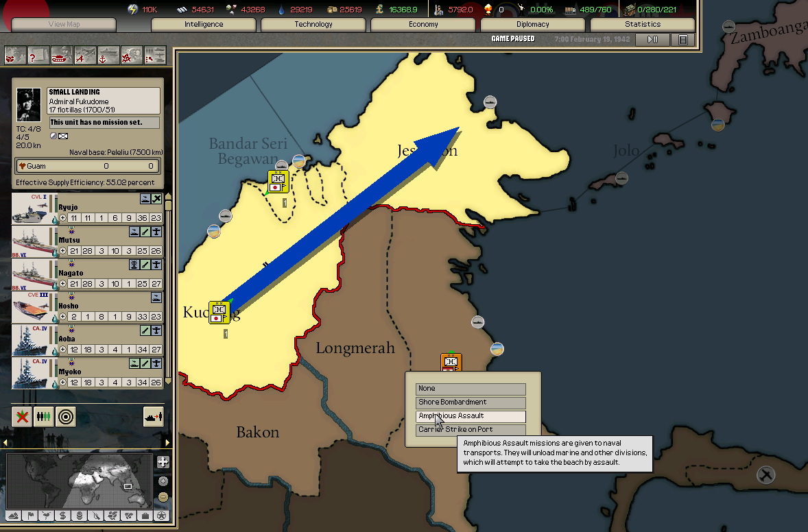
Task: Expand Ryujo ship details plus icon
Action: click(x=63, y=218)
